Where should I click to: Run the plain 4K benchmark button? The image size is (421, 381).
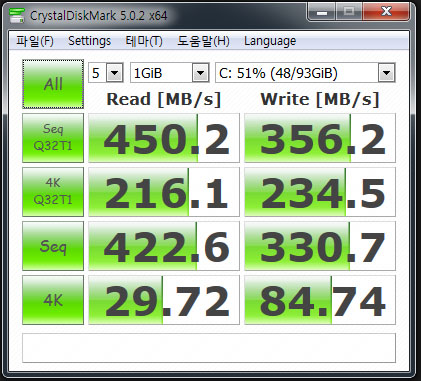coord(53,300)
